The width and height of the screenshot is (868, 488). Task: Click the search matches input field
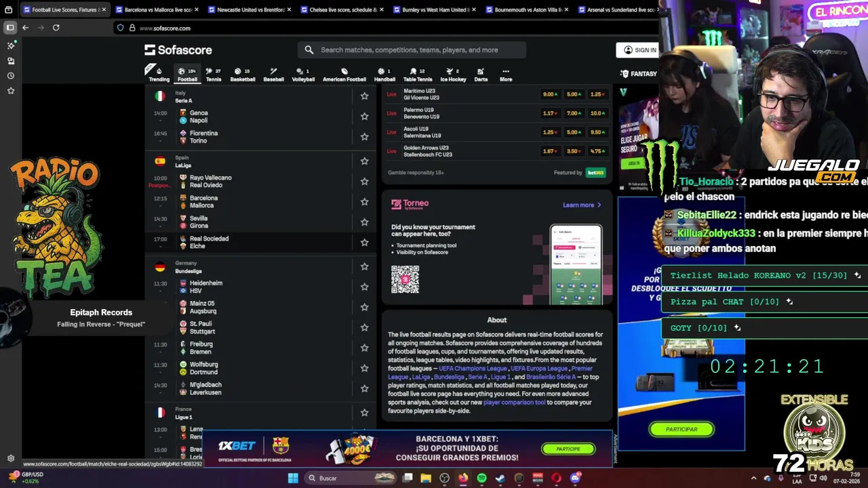coord(412,49)
